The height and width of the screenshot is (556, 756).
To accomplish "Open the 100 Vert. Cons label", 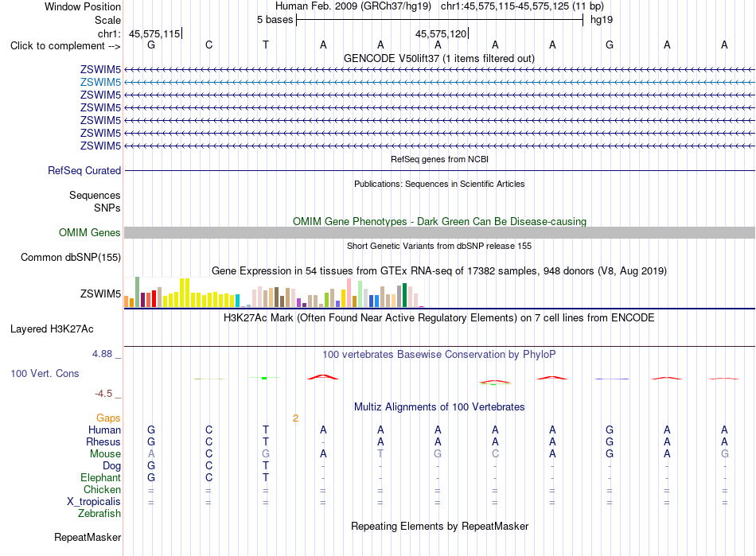I will coord(45,373).
